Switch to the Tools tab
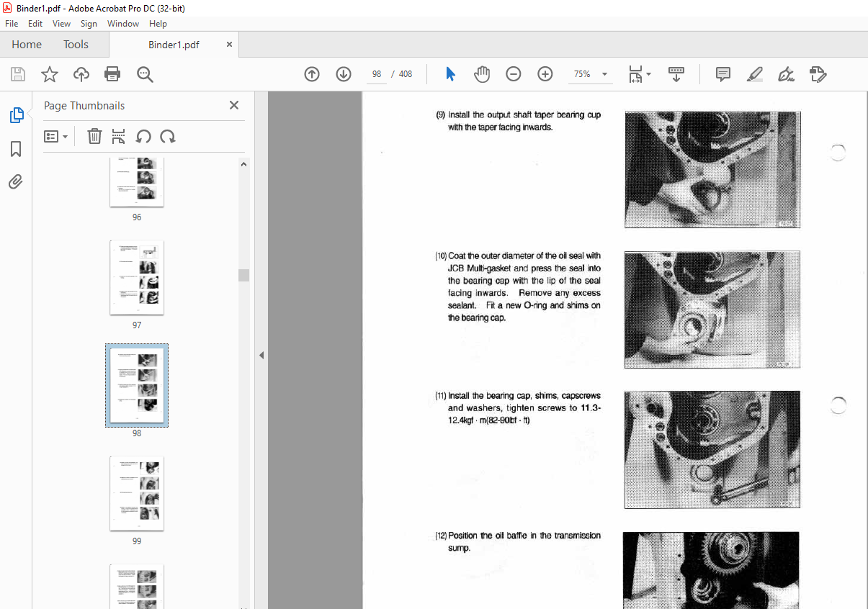Image resolution: width=868 pixels, height=609 pixels. pos(76,45)
